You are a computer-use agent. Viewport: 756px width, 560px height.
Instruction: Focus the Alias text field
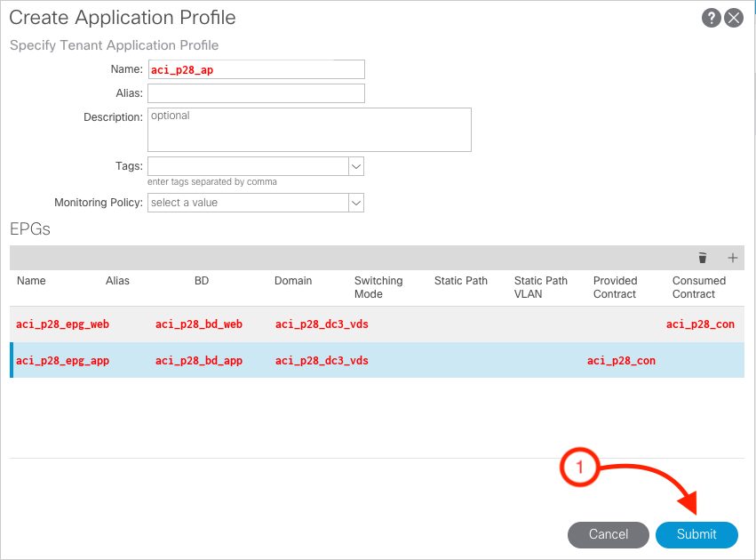[256, 93]
